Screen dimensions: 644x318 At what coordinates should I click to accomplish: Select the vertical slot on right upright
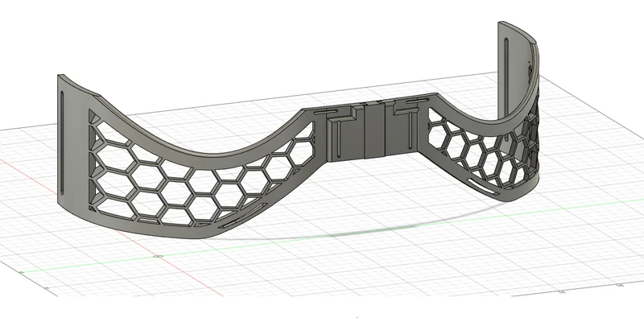506,78
